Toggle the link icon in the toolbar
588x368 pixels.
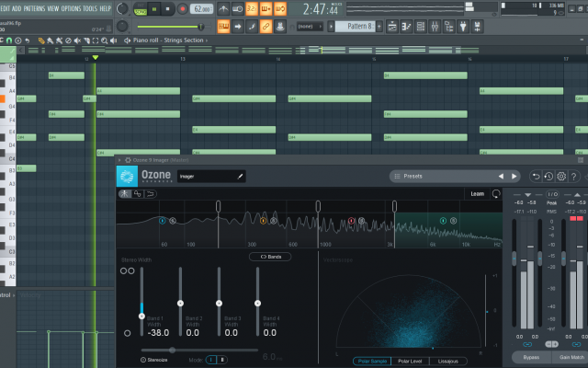click(x=266, y=27)
